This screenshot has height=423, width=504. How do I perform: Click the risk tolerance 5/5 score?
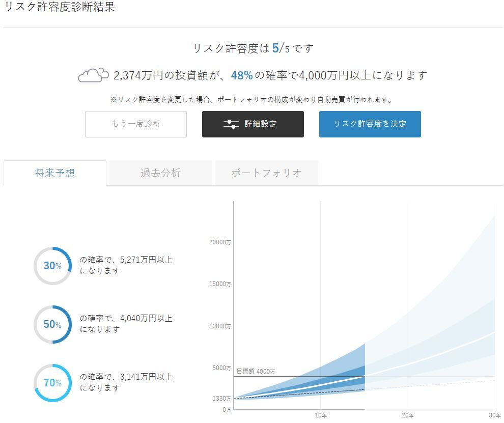pyautogui.click(x=281, y=48)
